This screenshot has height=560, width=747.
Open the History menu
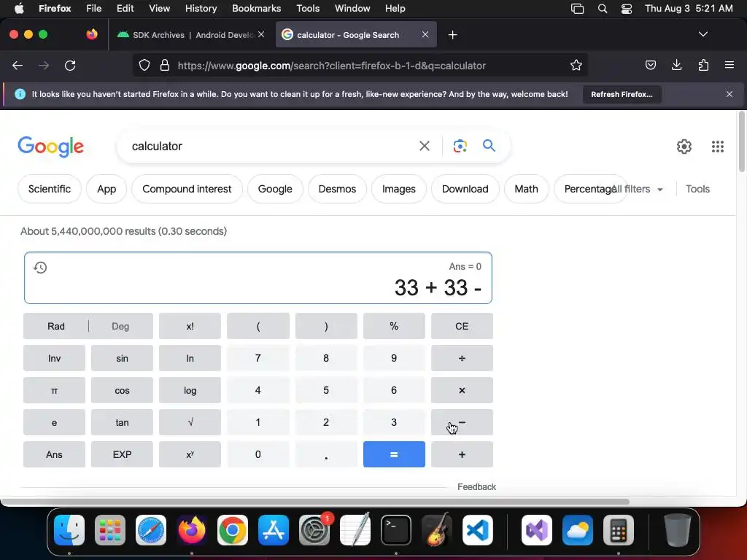pyautogui.click(x=201, y=9)
